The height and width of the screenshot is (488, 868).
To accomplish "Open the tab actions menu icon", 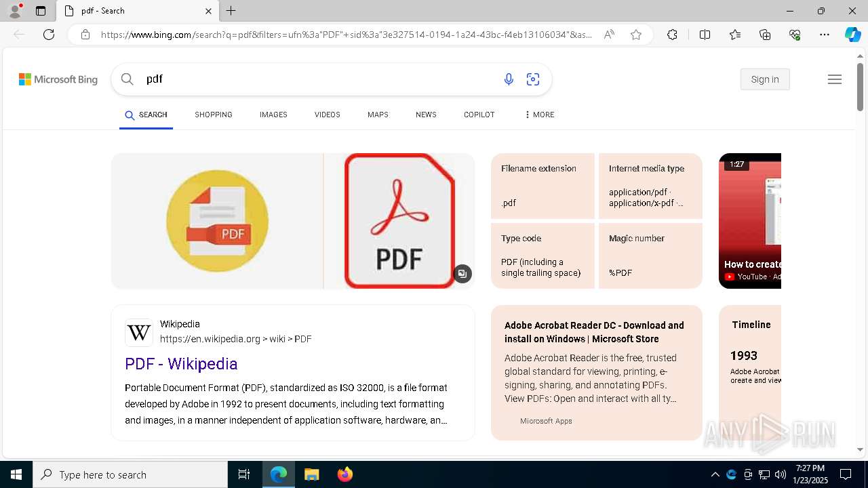I will click(x=41, y=11).
